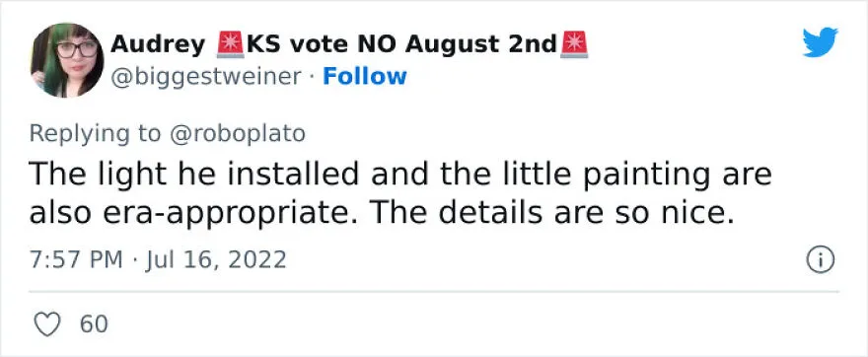Click the first red siren emoji
The width and height of the screenshot is (868, 357).
click(x=230, y=44)
